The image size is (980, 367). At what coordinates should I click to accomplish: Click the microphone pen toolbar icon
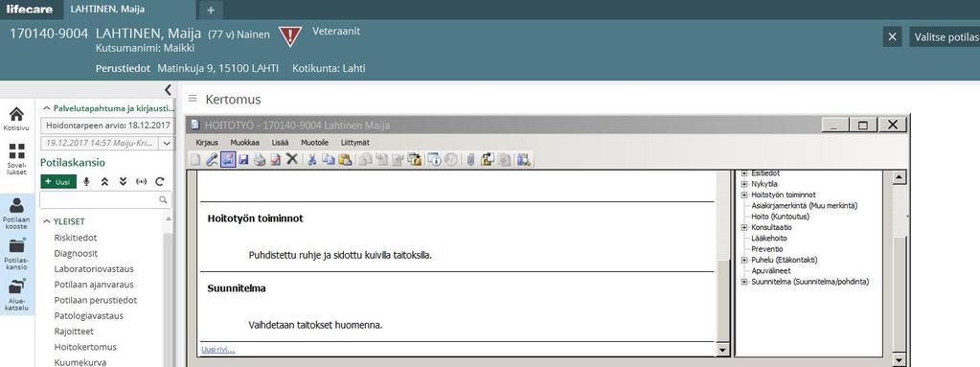pyautogui.click(x=212, y=159)
